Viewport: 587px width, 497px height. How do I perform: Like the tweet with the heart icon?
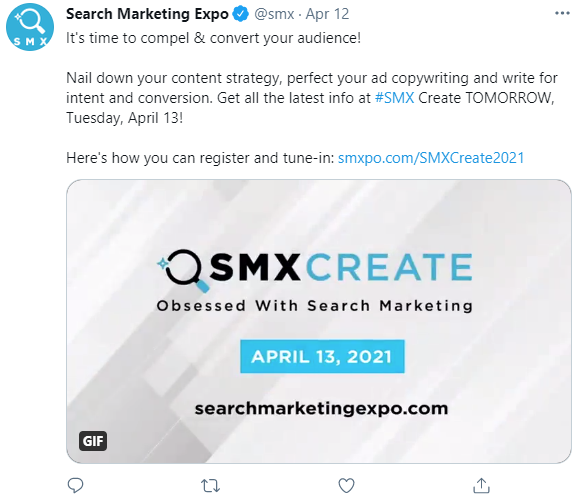[x=346, y=485]
